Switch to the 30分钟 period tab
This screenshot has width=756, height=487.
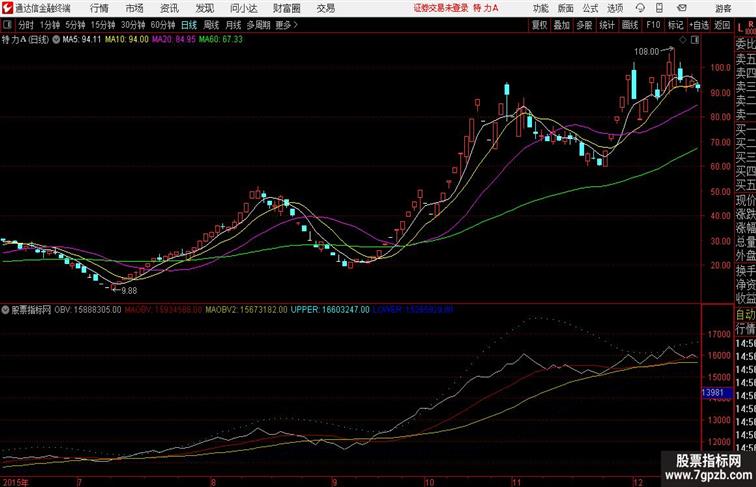(133, 25)
